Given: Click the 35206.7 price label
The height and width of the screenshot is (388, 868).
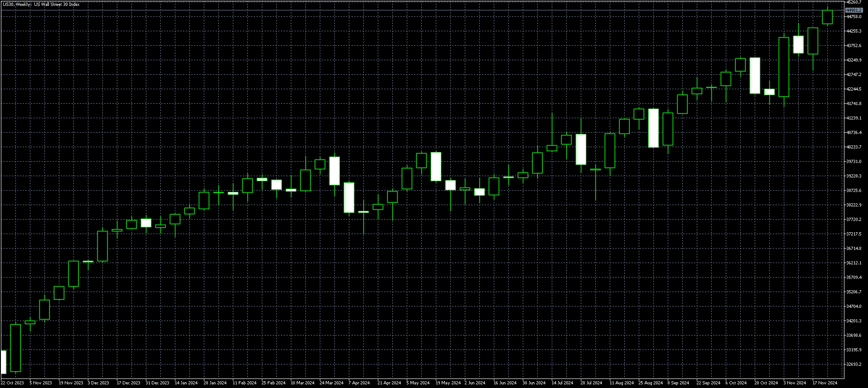Looking at the screenshot, I should pyautogui.click(x=854, y=292).
